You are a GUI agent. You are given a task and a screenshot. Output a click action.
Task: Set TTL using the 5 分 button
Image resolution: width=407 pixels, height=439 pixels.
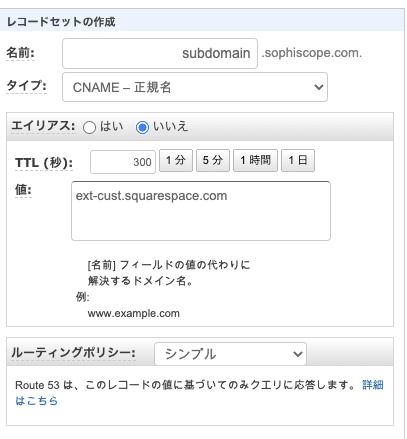(213, 160)
